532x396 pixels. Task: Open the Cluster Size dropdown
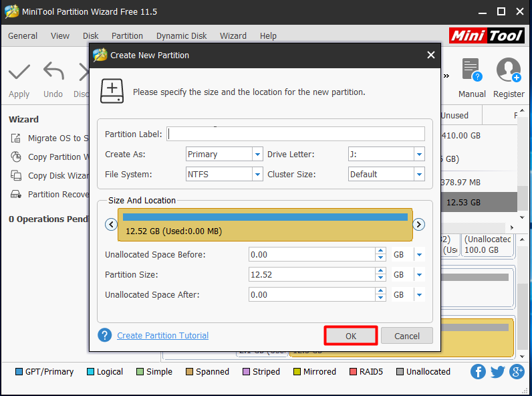point(419,174)
